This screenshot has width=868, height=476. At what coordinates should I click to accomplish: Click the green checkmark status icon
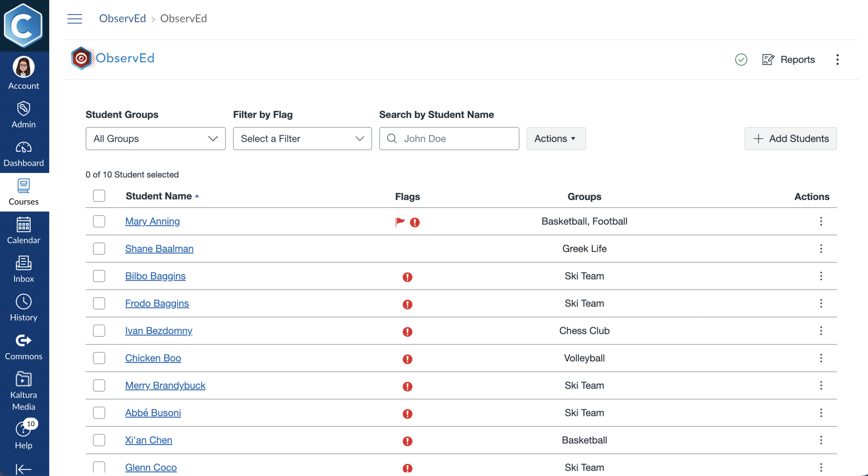(x=741, y=60)
